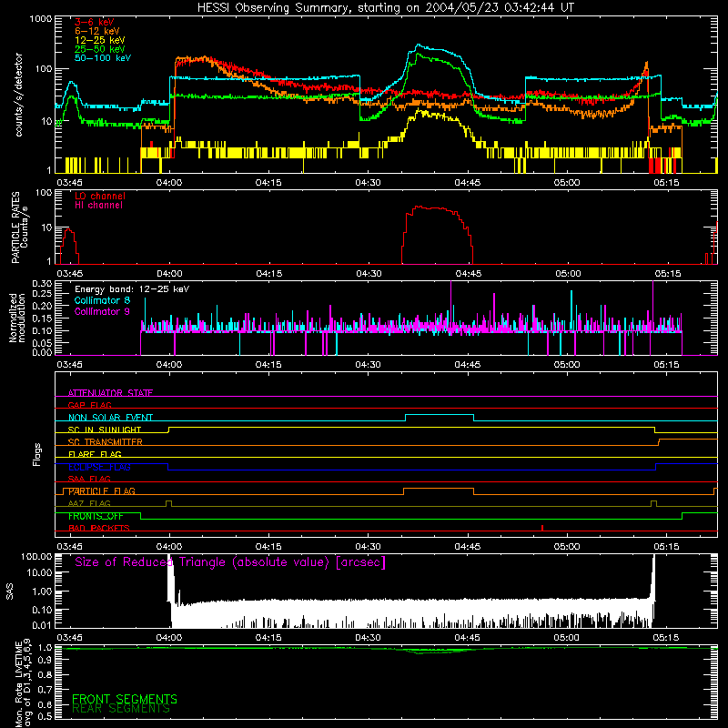728x728 pixels.
Task: Select the 50-100 keV legend label
Action: (x=103, y=58)
